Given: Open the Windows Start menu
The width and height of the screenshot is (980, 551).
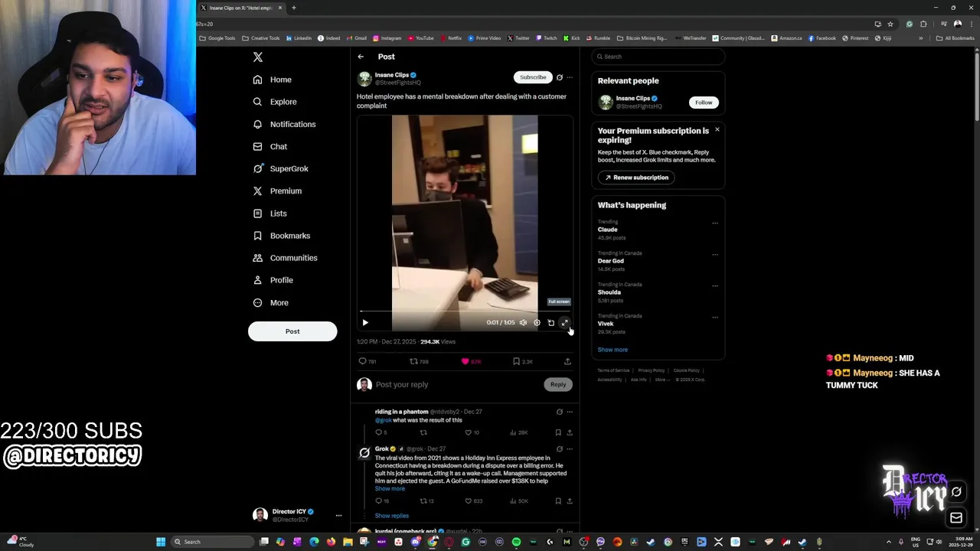Looking at the screenshot, I should point(161,542).
